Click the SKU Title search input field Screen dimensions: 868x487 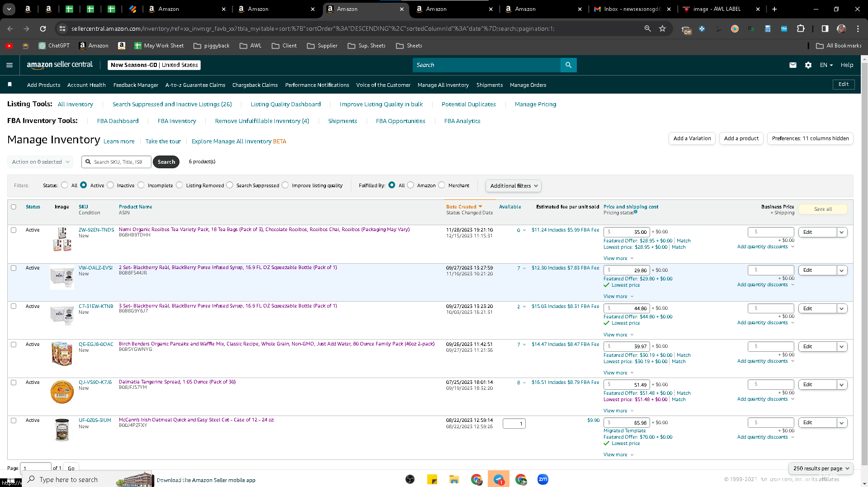pyautogui.click(x=117, y=162)
